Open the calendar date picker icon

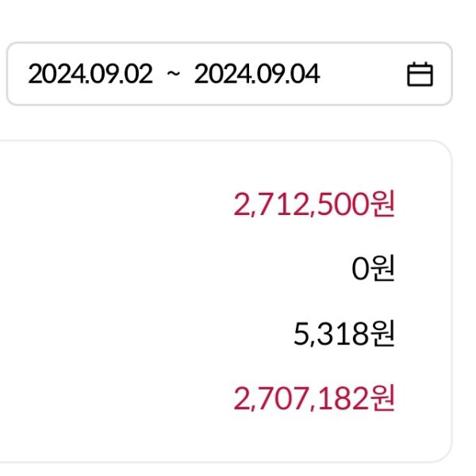pyautogui.click(x=420, y=75)
